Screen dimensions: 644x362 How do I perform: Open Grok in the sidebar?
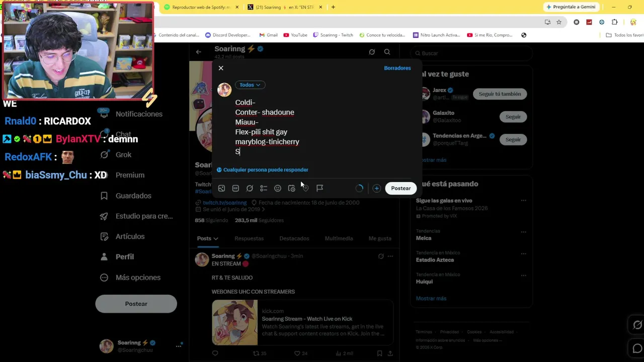coord(116,155)
